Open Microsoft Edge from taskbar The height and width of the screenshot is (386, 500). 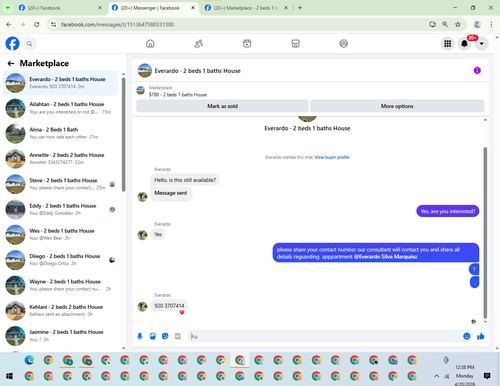click(x=29, y=360)
